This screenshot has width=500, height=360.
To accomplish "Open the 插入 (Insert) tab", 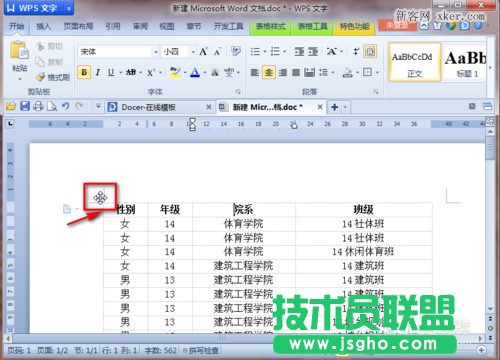I will (x=43, y=26).
